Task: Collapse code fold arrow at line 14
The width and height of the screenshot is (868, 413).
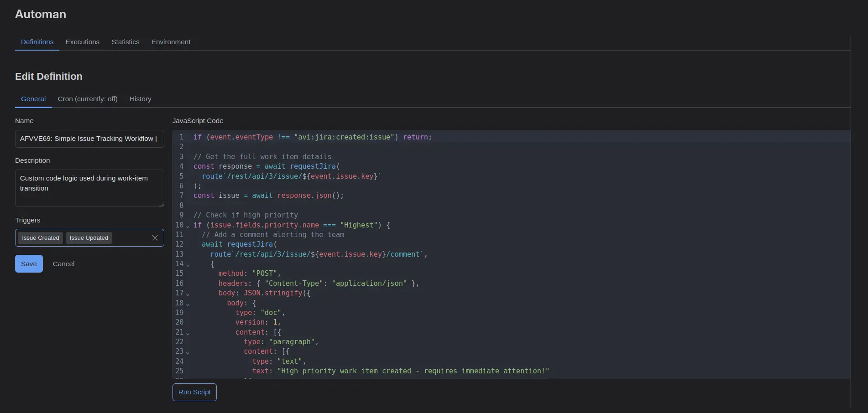Action: (x=188, y=265)
